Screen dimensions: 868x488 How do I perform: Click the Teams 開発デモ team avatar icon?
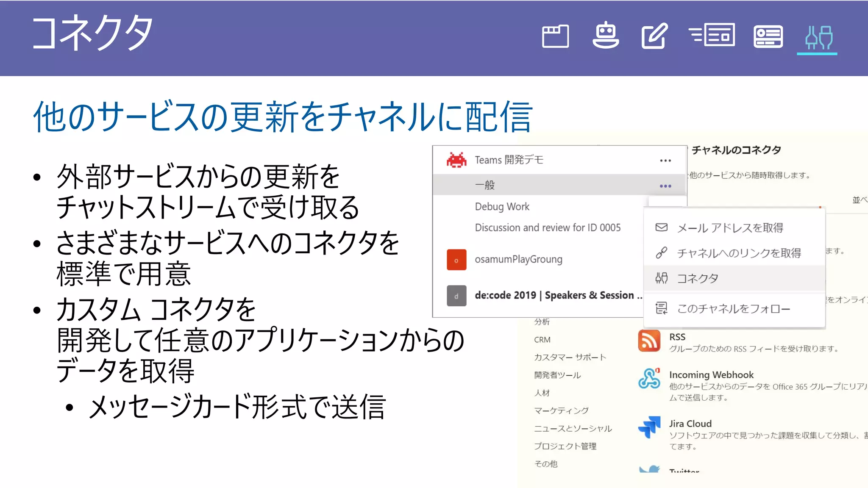[456, 160]
